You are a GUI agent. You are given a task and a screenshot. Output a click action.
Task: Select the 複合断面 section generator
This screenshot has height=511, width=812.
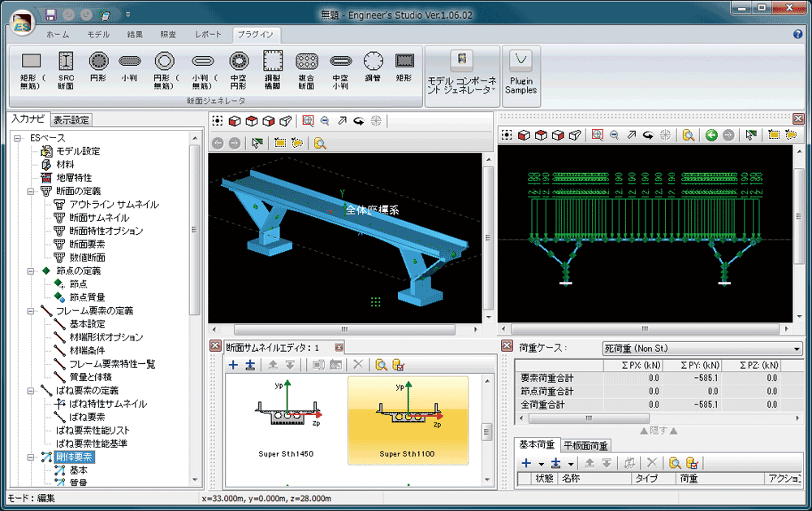(307, 70)
